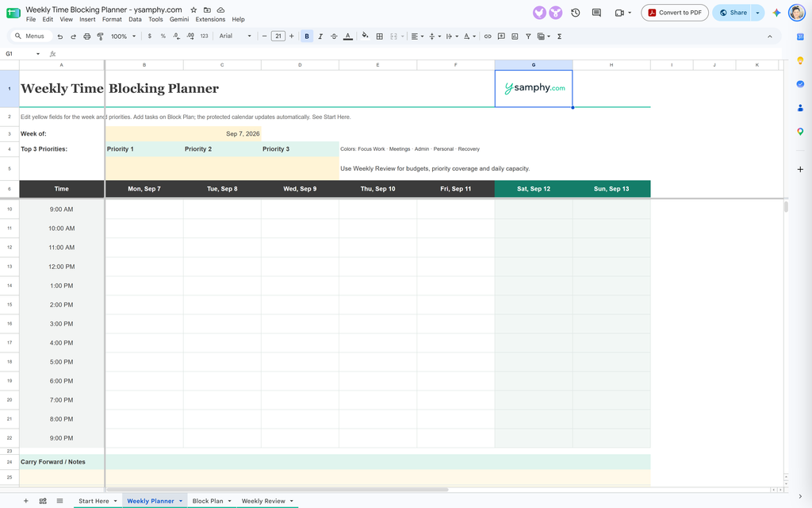Undo the last action

60,37
